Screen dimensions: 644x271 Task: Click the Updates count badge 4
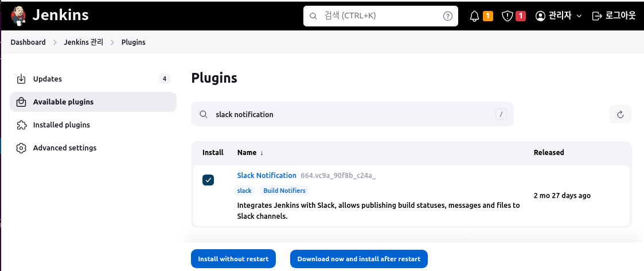[x=164, y=79]
